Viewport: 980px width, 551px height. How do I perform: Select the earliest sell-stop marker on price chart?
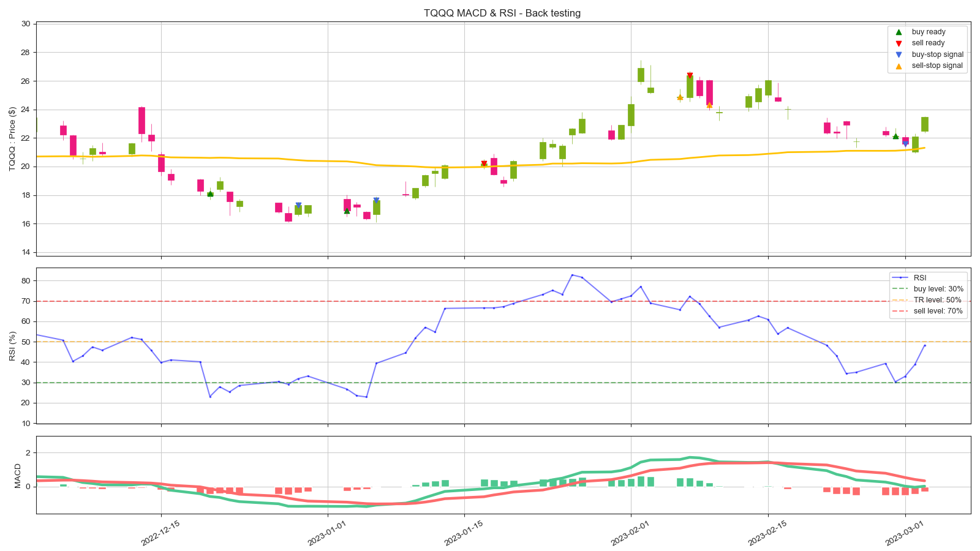coord(680,97)
